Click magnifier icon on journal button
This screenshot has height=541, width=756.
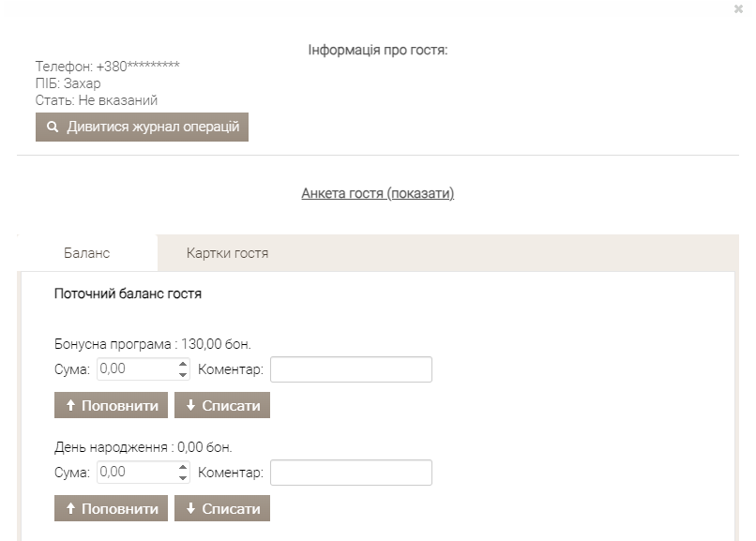pos(53,127)
